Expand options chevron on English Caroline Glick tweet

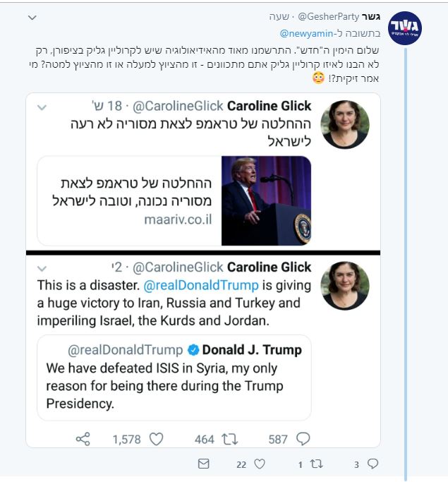coord(42,268)
